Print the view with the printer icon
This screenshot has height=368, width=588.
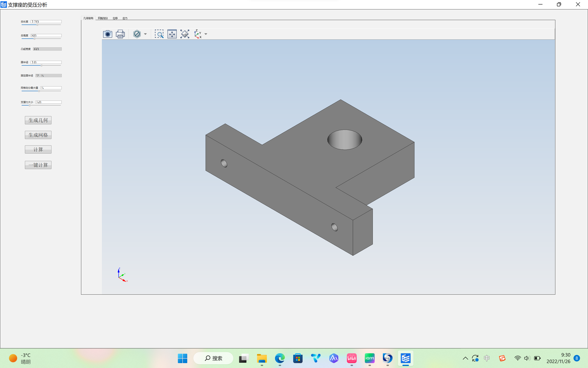tap(120, 34)
